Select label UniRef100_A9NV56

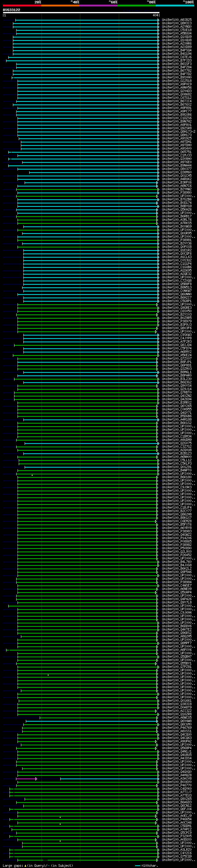(x=177, y=88)
